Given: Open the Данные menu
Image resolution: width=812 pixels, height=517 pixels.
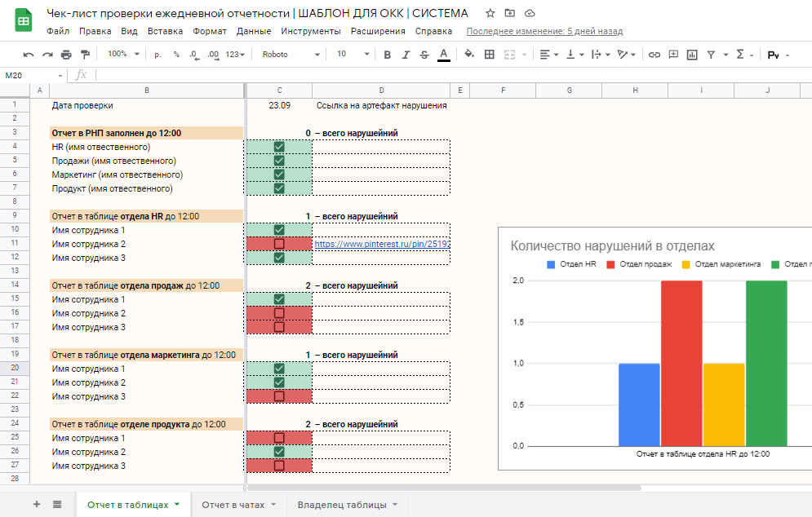Looking at the screenshot, I should point(254,31).
